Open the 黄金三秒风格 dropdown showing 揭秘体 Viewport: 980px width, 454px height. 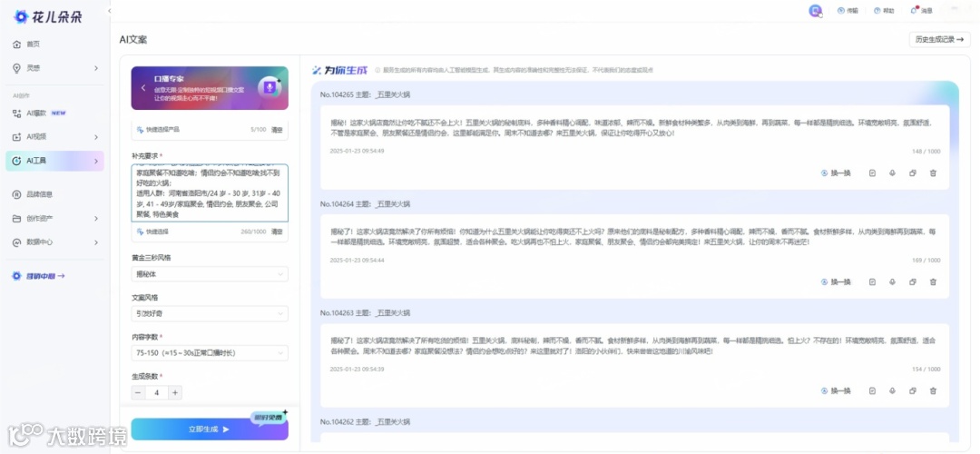pos(210,274)
